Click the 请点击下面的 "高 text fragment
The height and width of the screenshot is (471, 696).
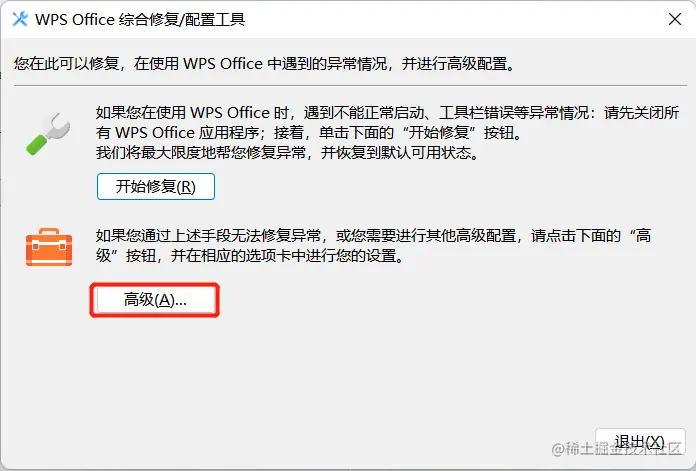coord(591,236)
